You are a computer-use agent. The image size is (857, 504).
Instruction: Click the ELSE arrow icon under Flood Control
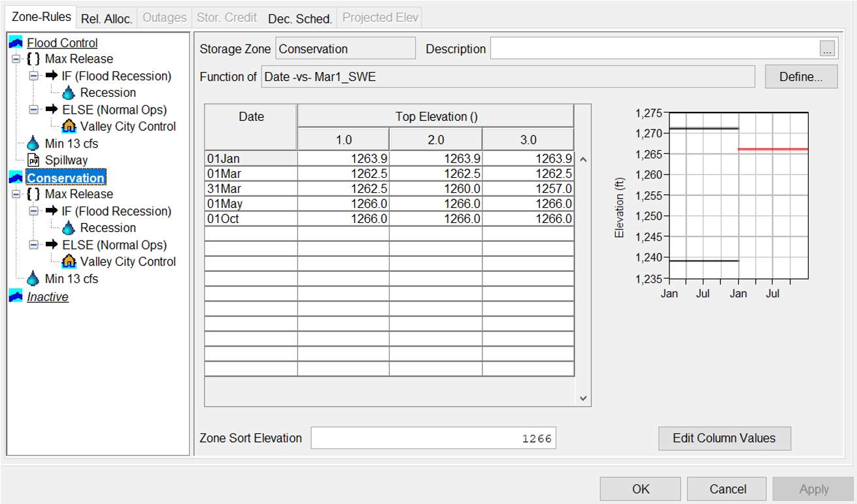52,110
